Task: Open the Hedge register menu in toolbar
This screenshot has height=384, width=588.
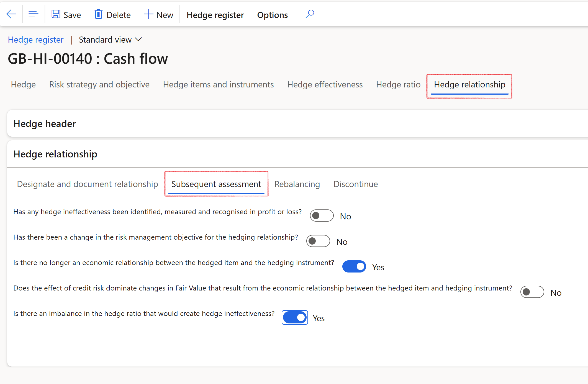Action: coord(215,15)
